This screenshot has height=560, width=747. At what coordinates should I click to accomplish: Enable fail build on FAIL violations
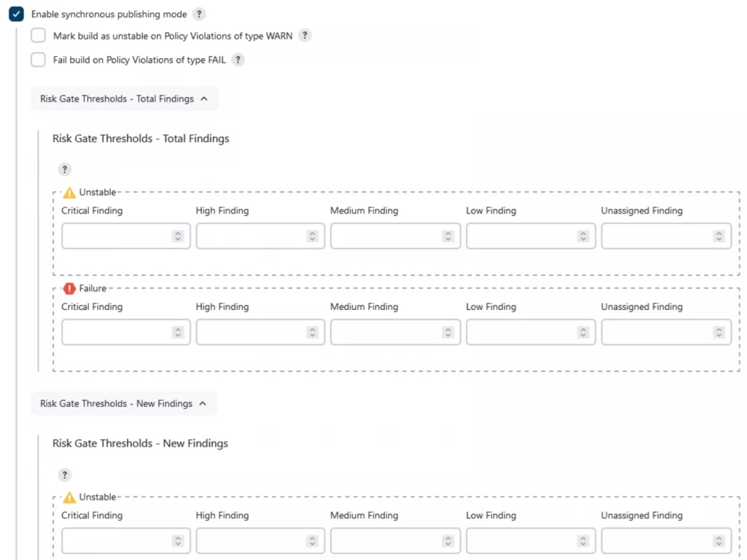38,60
